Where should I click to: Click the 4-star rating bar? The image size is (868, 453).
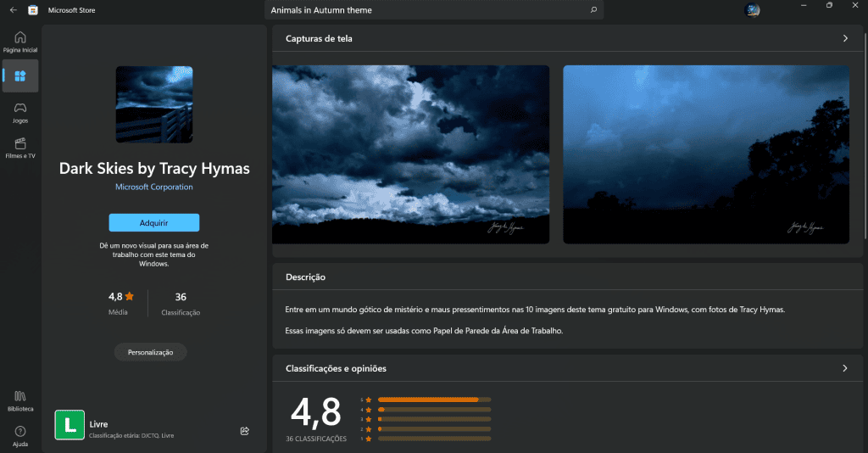[435, 410]
